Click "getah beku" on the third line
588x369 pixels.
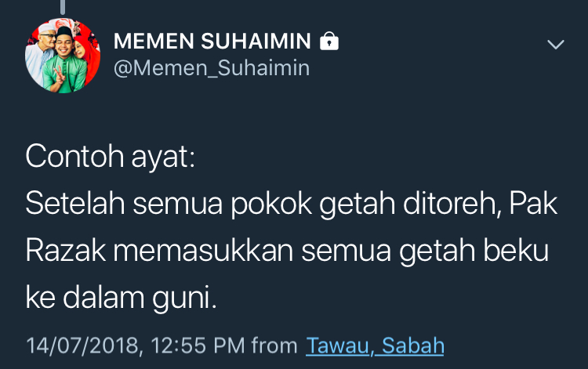point(474,251)
